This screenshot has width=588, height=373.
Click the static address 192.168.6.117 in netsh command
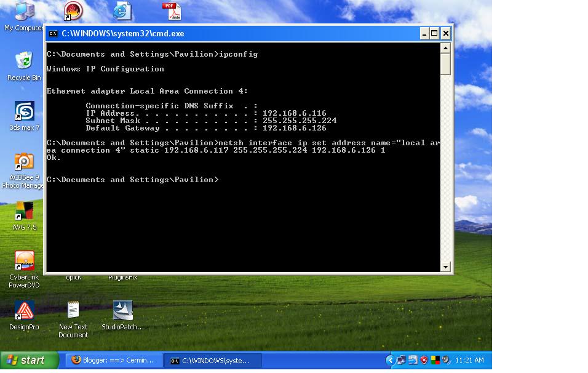(x=196, y=150)
